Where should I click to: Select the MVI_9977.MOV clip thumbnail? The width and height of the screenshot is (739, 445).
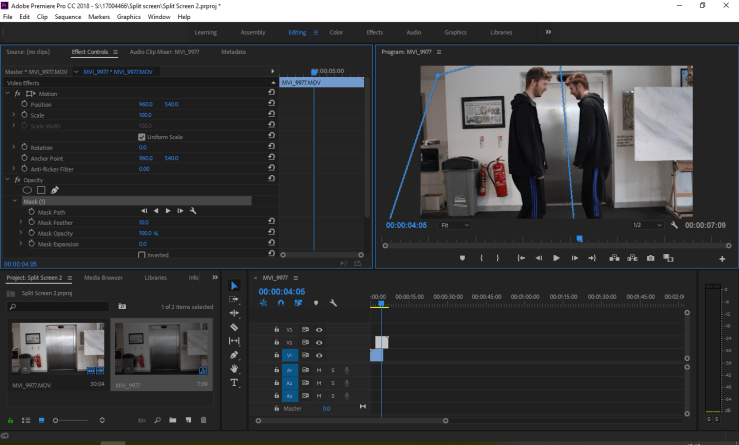click(58, 349)
